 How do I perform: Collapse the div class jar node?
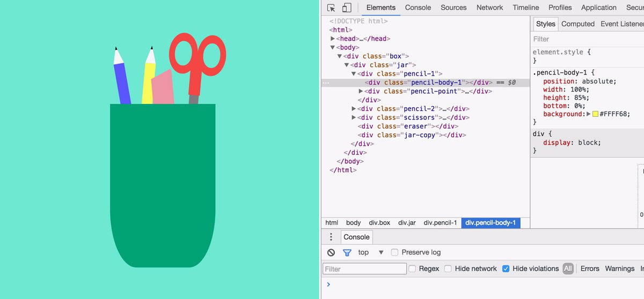(x=347, y=65)
